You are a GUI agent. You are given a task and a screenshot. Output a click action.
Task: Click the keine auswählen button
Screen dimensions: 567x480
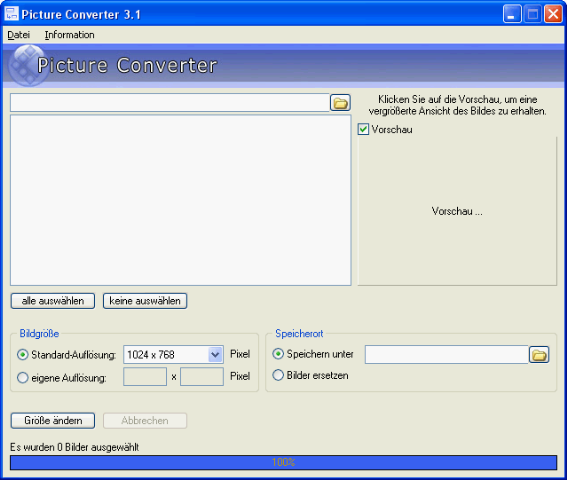[x=145, y=301]
